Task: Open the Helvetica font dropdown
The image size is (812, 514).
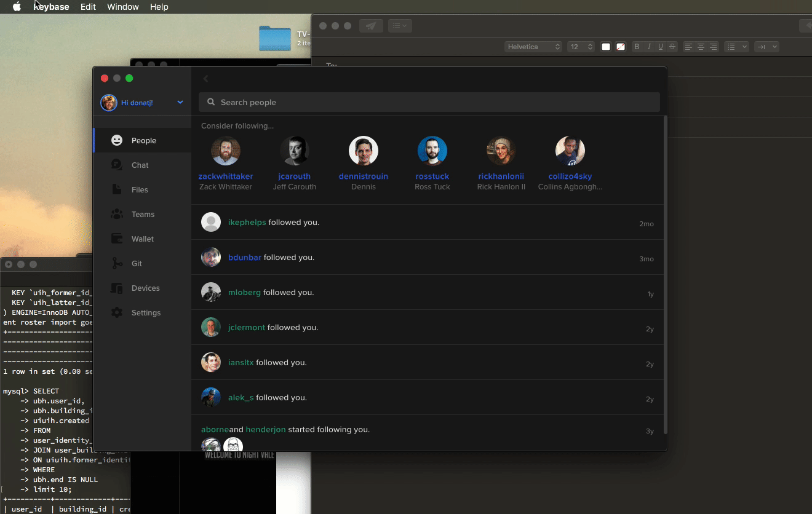Action: 533,47
